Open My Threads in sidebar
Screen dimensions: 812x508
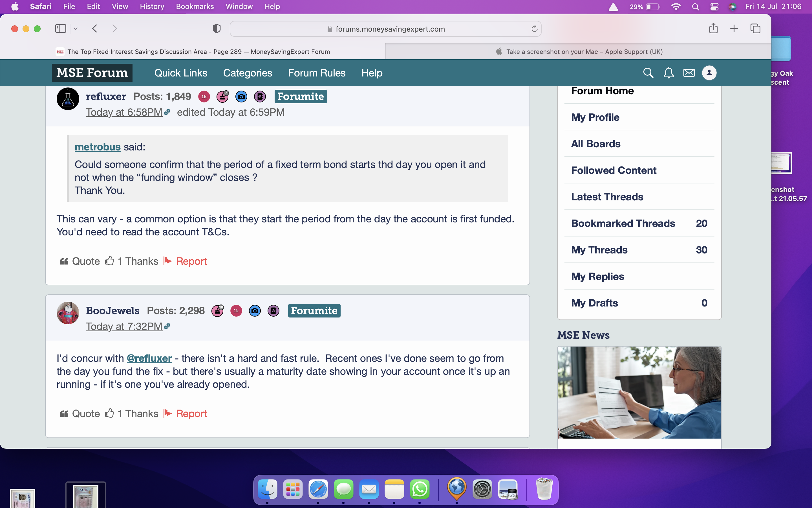click(x=639, y=250)
